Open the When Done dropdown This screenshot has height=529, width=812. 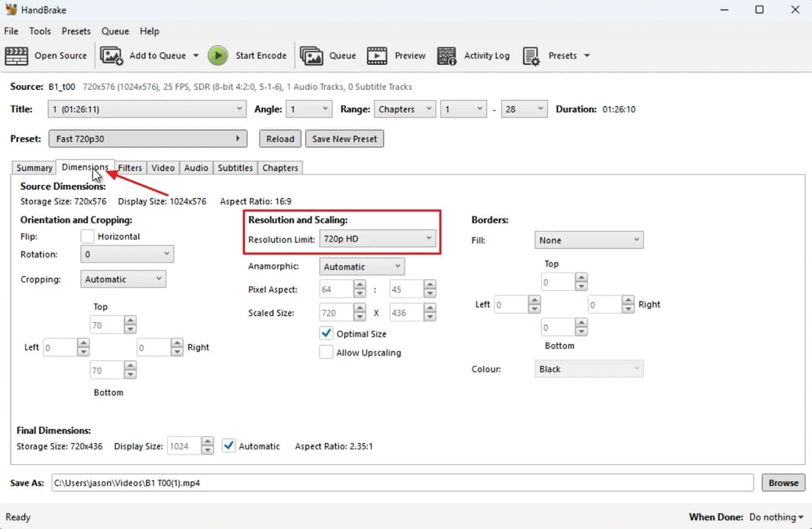[x=776, y=517]
